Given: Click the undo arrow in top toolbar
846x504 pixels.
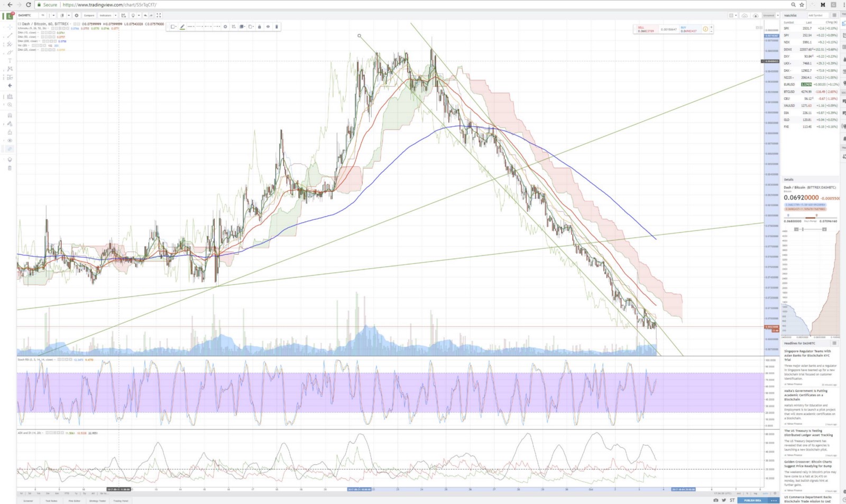Looking at the screenshot, I should click(x=145, y=15).
